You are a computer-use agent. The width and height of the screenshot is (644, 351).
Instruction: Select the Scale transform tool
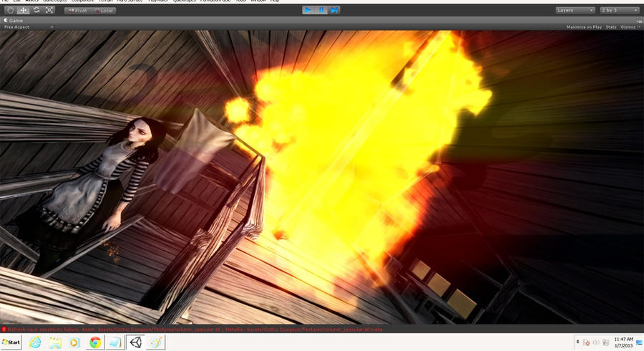[x=49, y=10]
